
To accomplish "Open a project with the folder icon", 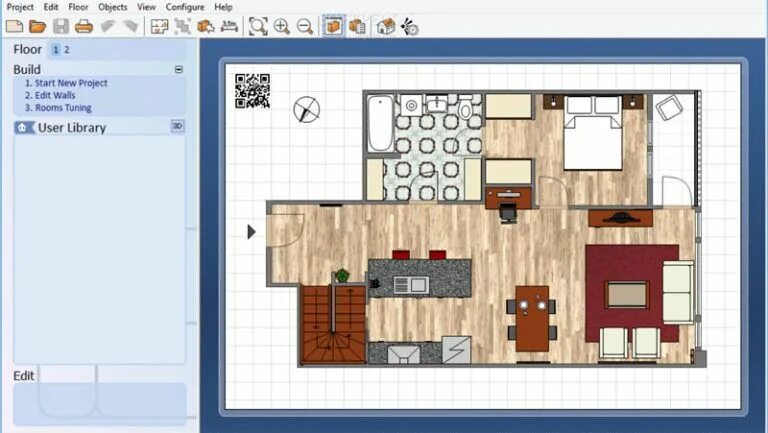I will [x=37, y=27].
